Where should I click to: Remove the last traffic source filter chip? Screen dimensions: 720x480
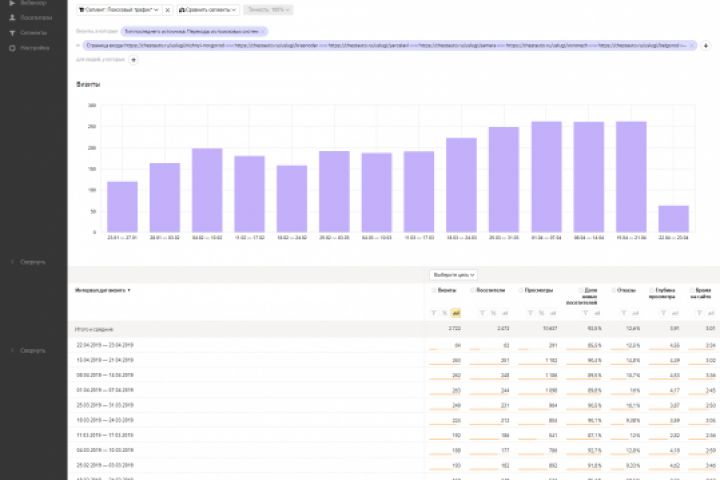263,31
